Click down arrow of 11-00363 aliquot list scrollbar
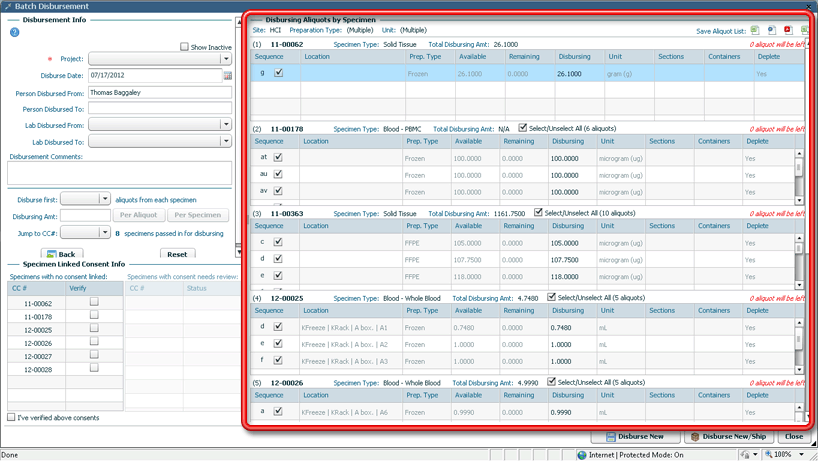The image size is (818, 461). (799, 285)
